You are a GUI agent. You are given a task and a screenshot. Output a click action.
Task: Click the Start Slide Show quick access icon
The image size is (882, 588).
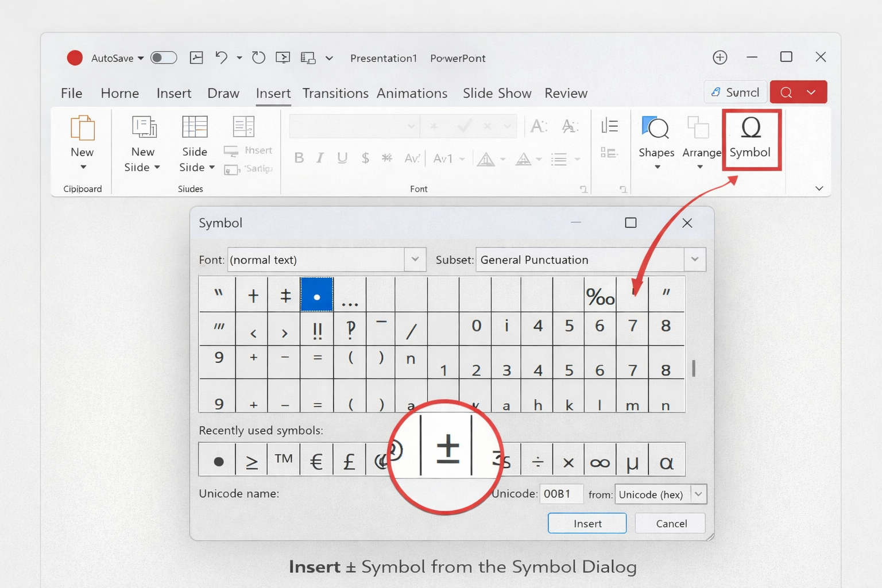[283, 57]
